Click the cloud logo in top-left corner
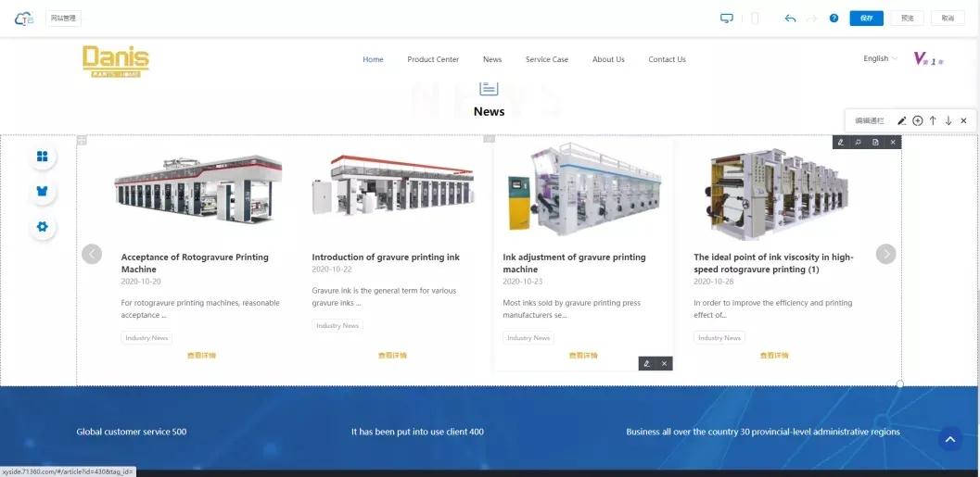Screen dimensions: 980x477 pos(24,19)
